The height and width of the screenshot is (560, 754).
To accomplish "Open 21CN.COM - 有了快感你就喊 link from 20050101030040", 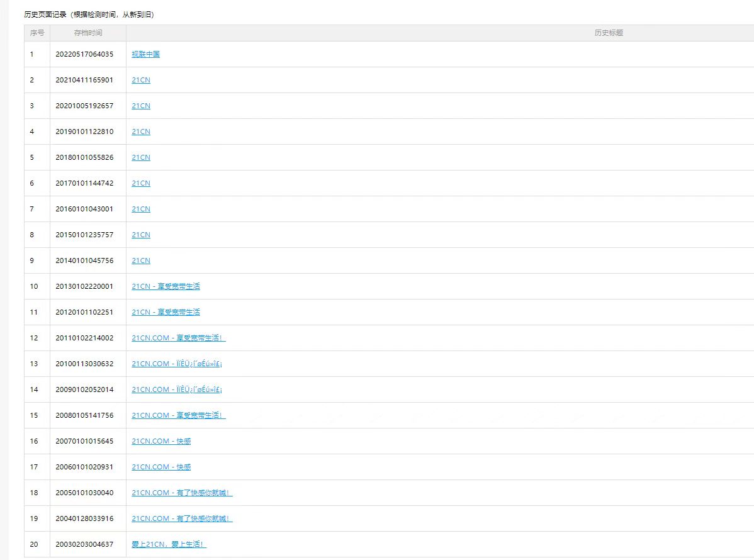I will click(182, 493).
